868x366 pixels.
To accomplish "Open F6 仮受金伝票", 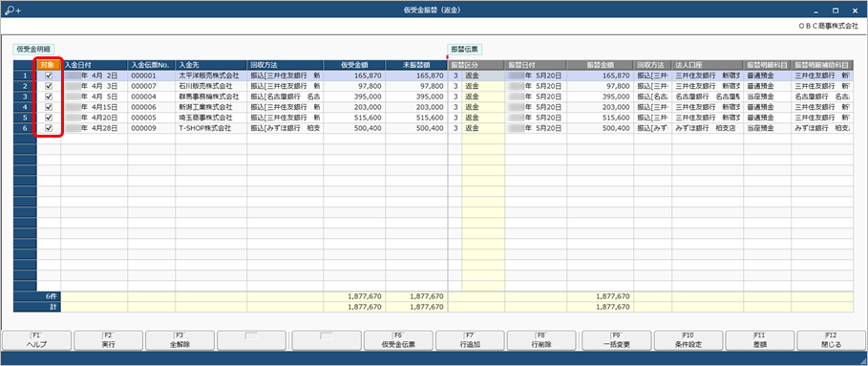I will coord(398,340).
